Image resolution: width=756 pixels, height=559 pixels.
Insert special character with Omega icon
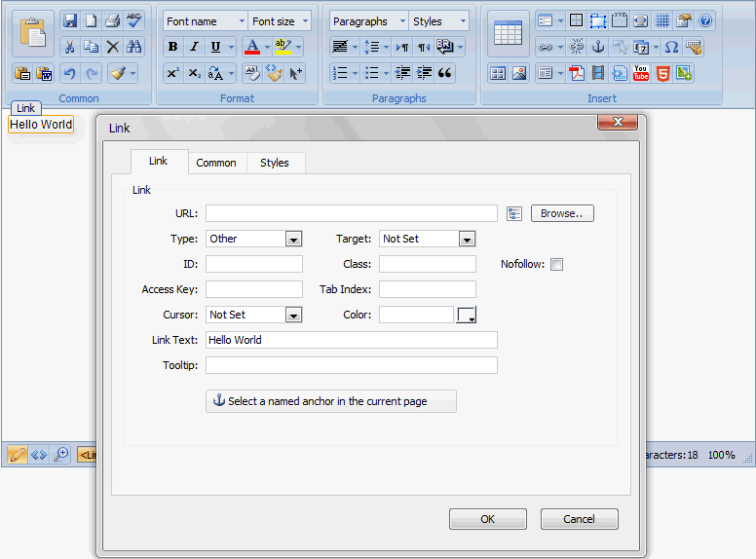click(671, 47)
